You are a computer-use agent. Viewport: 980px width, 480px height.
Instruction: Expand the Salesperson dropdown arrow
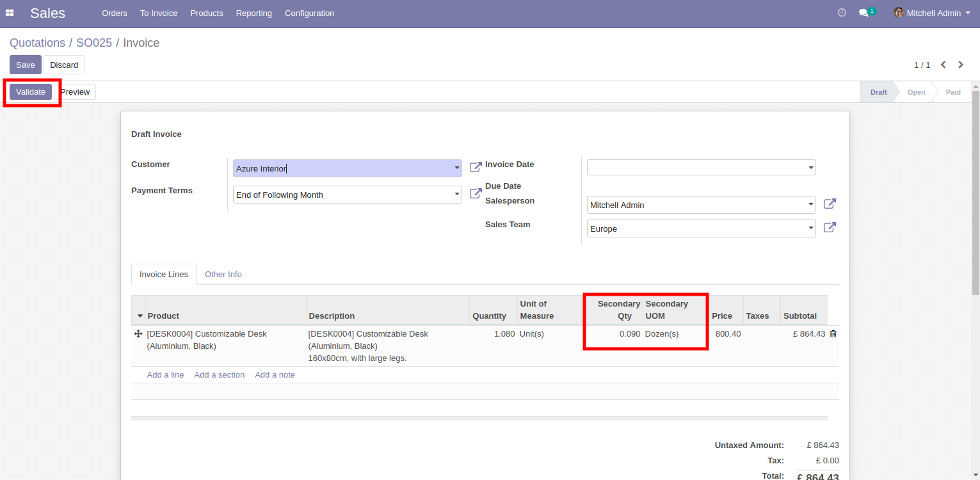point(811,205)
